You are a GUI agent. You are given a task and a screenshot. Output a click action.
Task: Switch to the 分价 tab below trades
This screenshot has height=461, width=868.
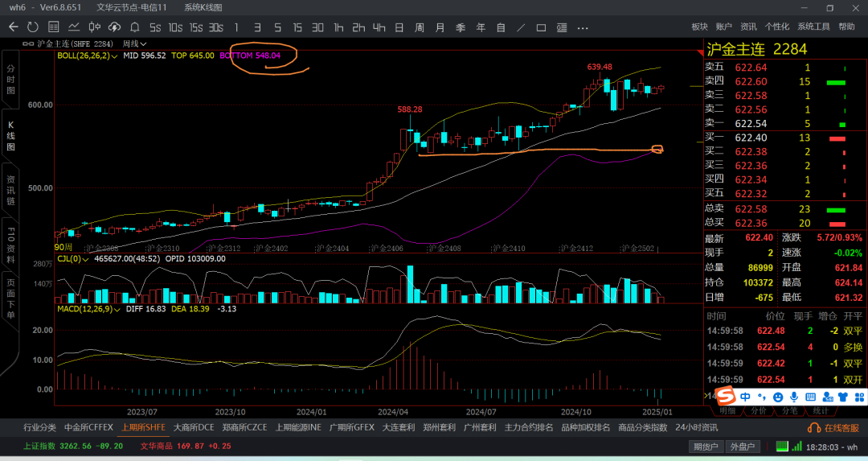(759, 410)
